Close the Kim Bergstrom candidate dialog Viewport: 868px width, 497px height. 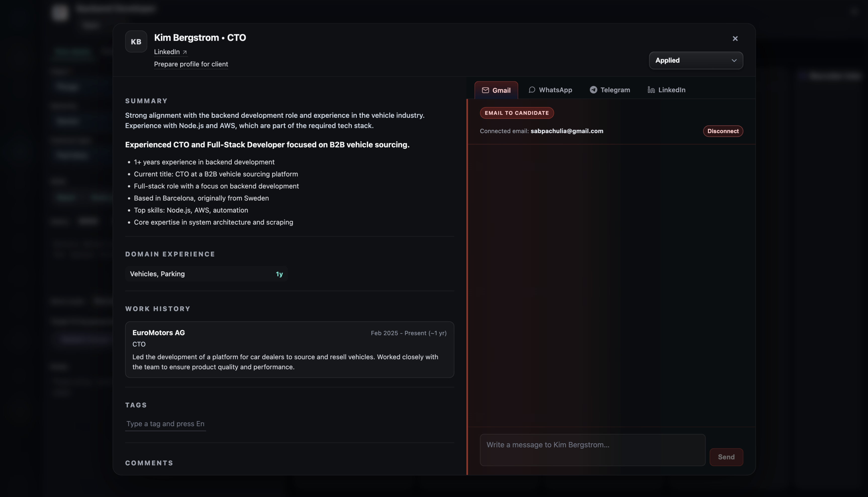pyautogui.click(x=735, y=39)
